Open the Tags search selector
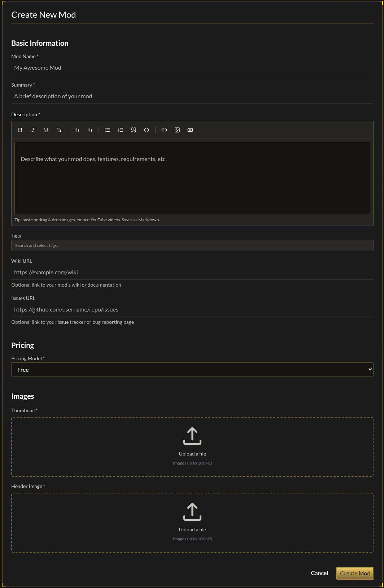Viewport: 384px width, 588px height. [192, 245]
